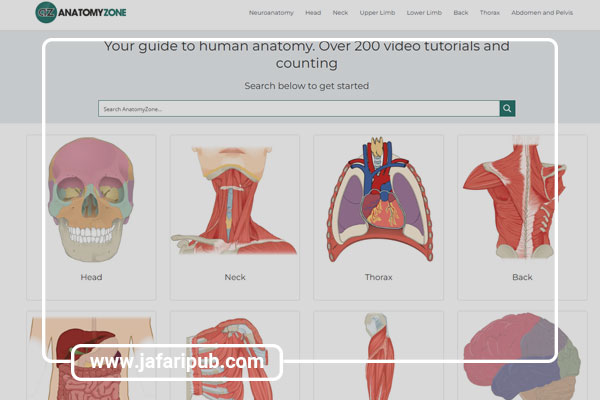Image resolution: width=600 pixels, height=400 pixels.
Task: Select Thorax in the top navigation
Action: coord(490,13)
